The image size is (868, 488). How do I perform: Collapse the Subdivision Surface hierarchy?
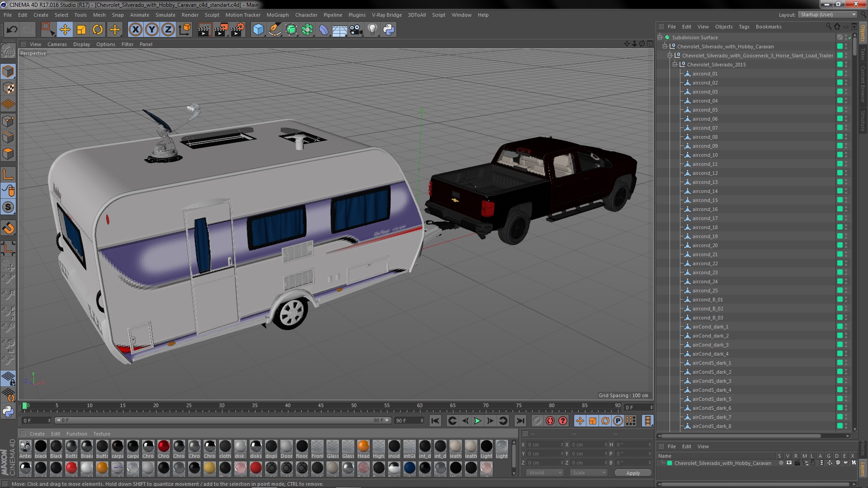660,38
